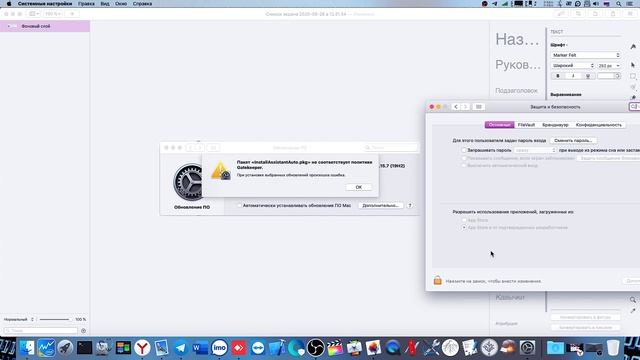Open view layout dropdown in editor toolbar
This screenshot has width=640, height=360.
[34, 14]
